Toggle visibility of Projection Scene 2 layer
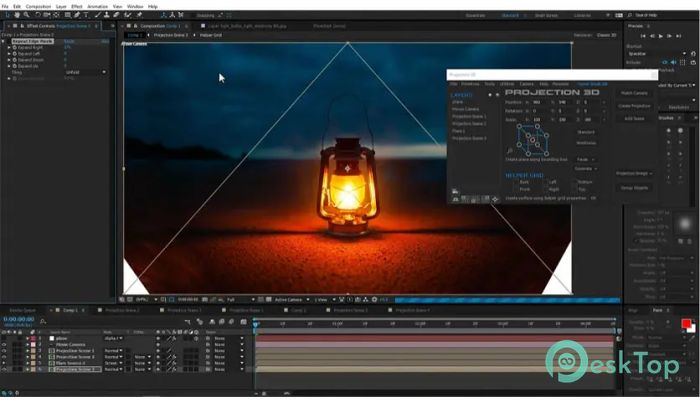 click(x=4, y=357)
